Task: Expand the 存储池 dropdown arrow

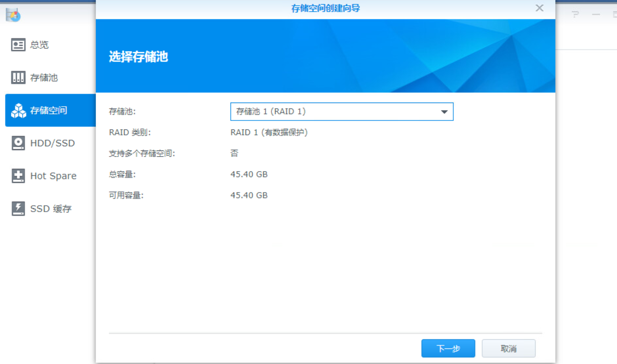Action: [444, 112]
